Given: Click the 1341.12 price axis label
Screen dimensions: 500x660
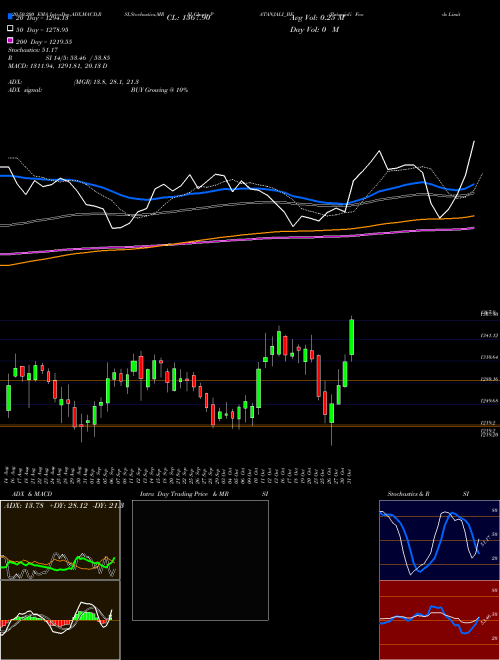Looking at the screenshot, I should [x=489, y=335].
